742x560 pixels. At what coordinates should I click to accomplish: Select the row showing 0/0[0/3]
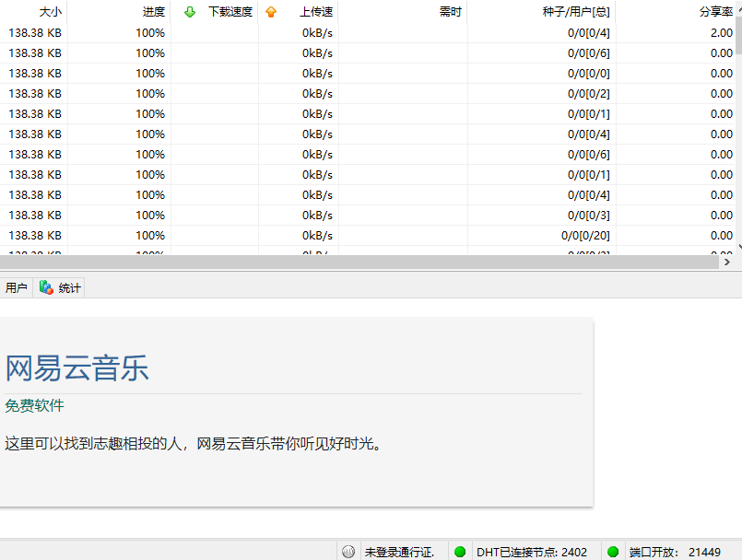(368, 216)
